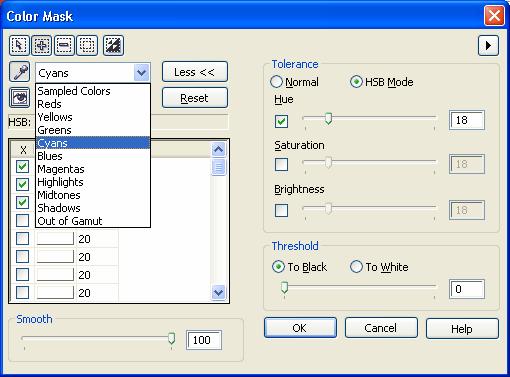Open the flyout arrow options menu
This screenshot has width=510, height=377.
tap(488, 45)
